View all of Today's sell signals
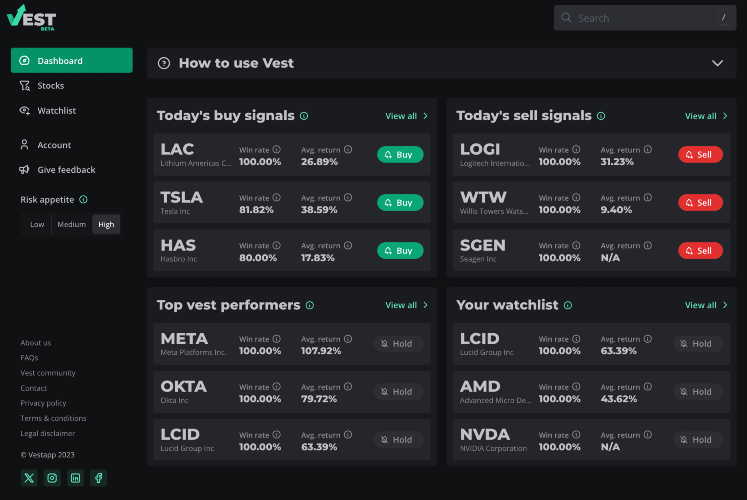The width and height of the screenshot is (747, 500). tap(706, 116)
